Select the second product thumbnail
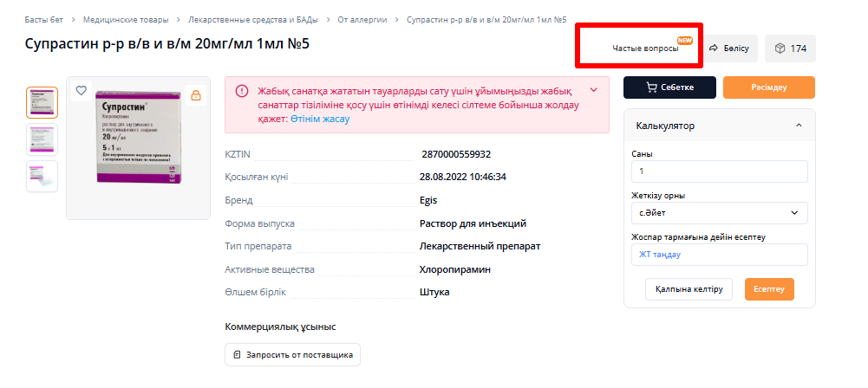Screen dimensions: 868x388 42,139
